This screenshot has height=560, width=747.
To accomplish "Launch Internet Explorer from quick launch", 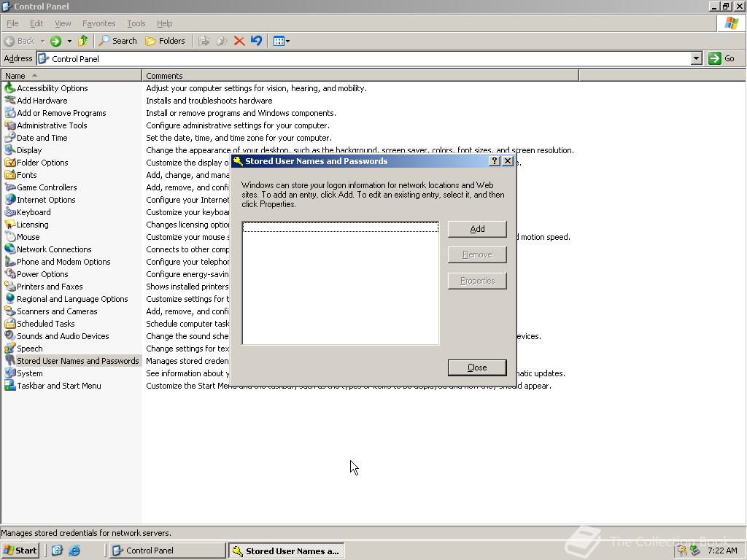I will click(x=75, y=551).
